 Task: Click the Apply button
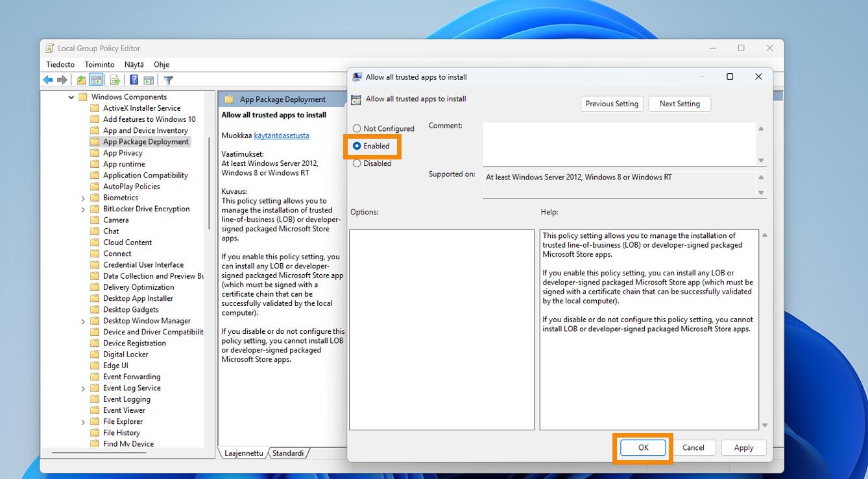click(743, 447)
